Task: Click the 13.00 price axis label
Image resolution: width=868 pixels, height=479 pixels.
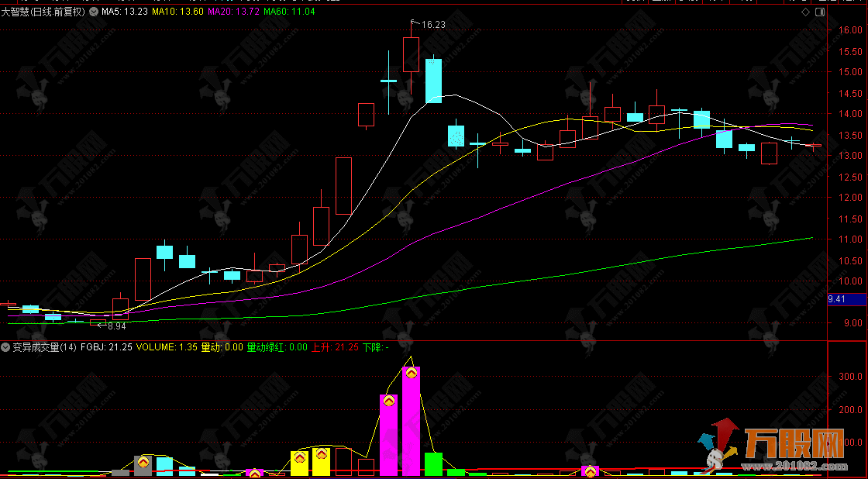Action: 850,156
